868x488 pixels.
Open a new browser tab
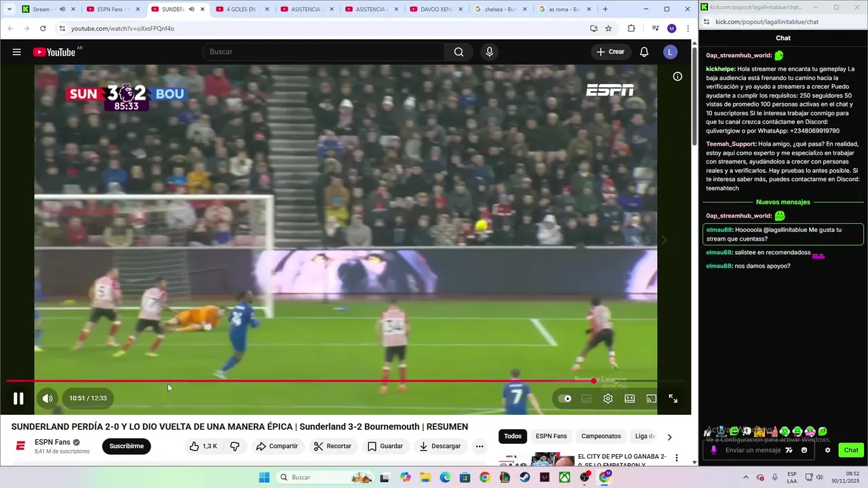(605, 9)
